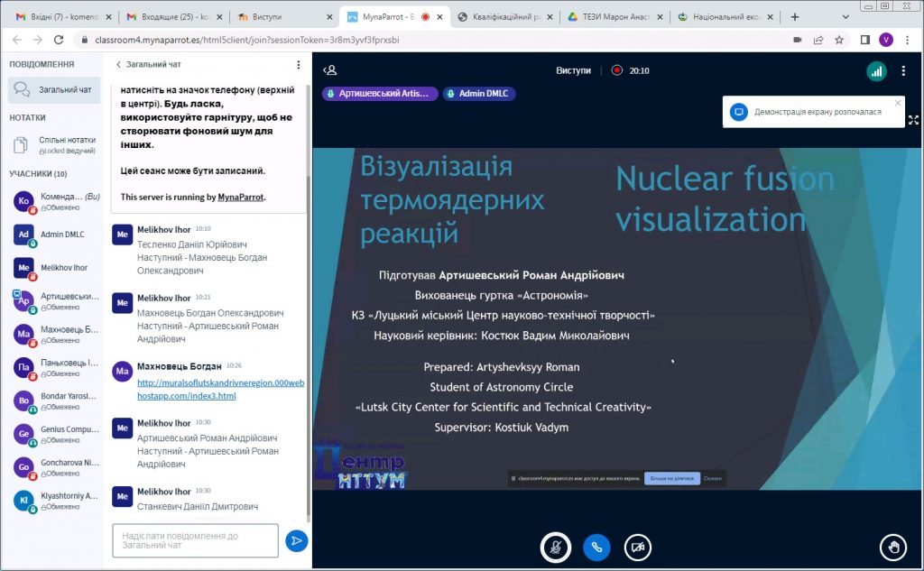The height and width of the screenshot is (571, 924).
Task: Bookmark this page with star icon
Action: point(839,40)
